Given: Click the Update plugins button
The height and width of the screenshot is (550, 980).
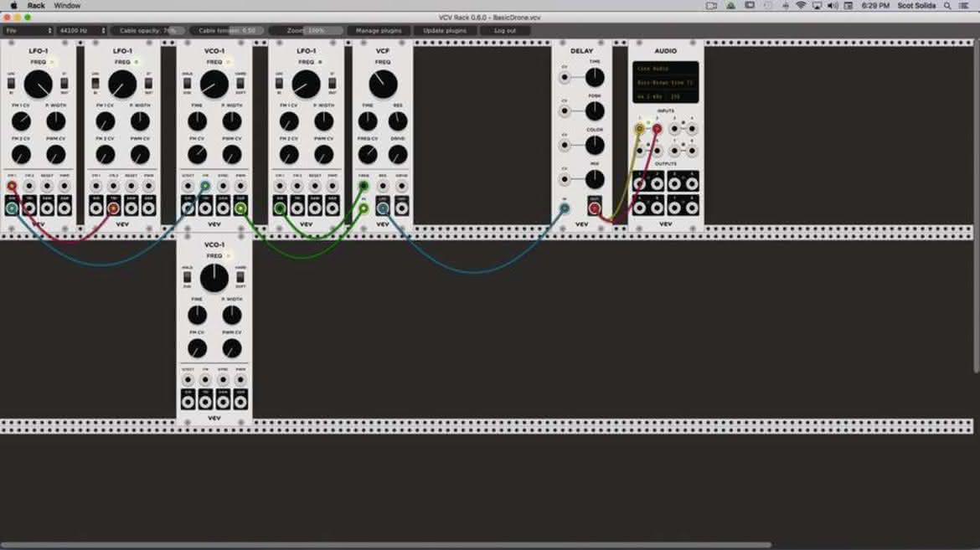Looking at the screenshot, I should [445, 31].
